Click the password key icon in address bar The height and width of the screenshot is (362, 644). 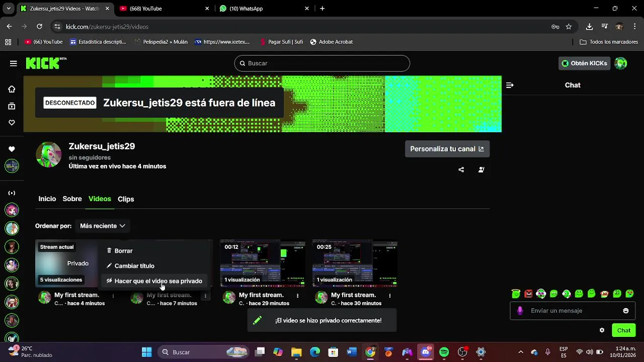pos(555,27)
